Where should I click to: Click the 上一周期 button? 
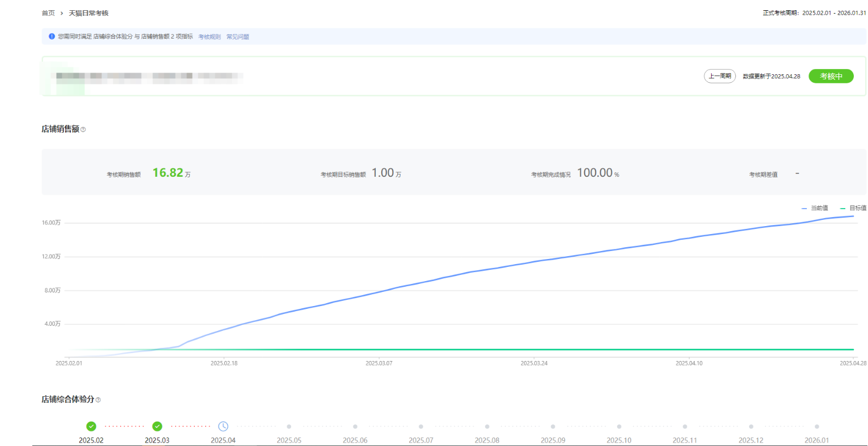click(x=720, y=76)
